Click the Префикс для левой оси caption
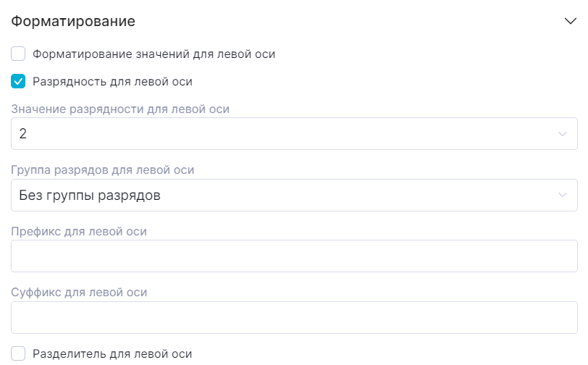588x365 pixels. pos(80,232)
